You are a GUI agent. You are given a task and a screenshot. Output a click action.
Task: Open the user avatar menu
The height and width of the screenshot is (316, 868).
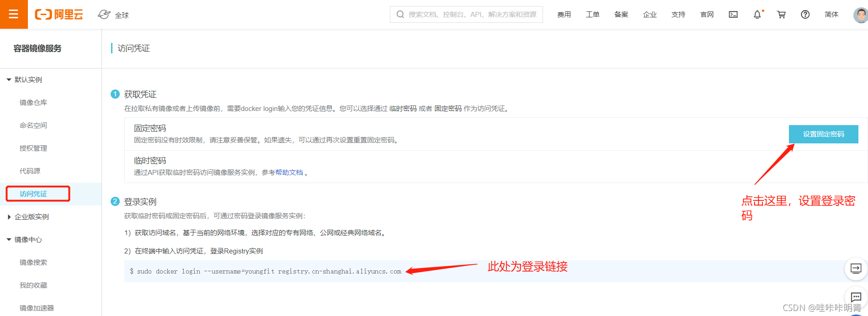[861, 15]
